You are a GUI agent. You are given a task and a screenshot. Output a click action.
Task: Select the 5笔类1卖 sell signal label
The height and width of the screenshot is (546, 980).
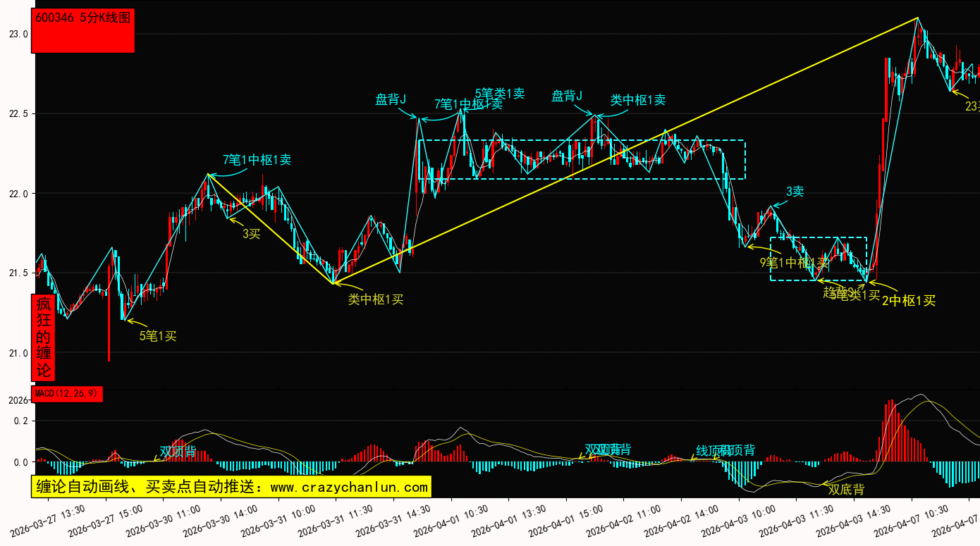(499, 93)
